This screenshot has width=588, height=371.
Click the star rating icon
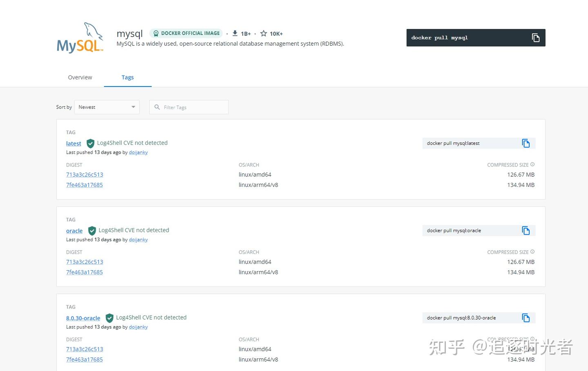pos(264,33)
